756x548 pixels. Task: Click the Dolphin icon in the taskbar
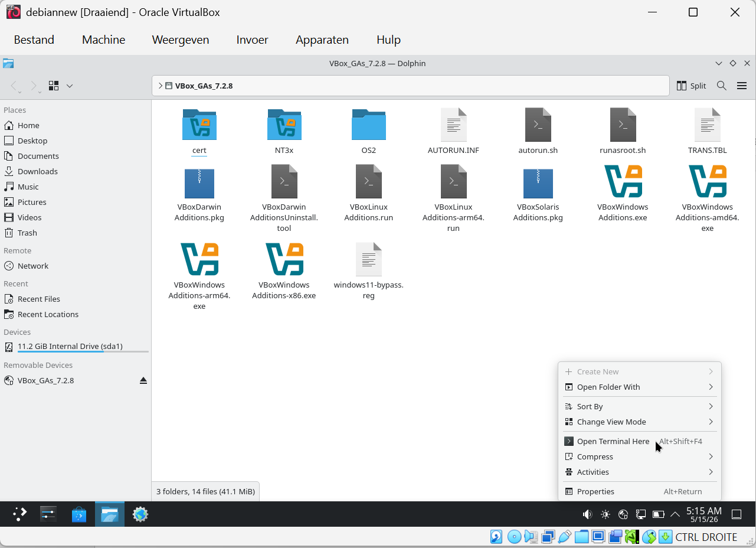109,514
